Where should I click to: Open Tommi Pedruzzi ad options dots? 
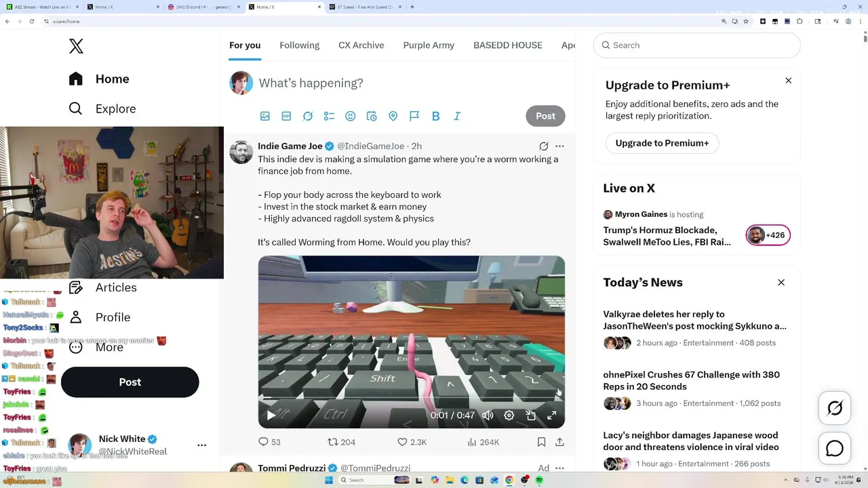point(559,468)
